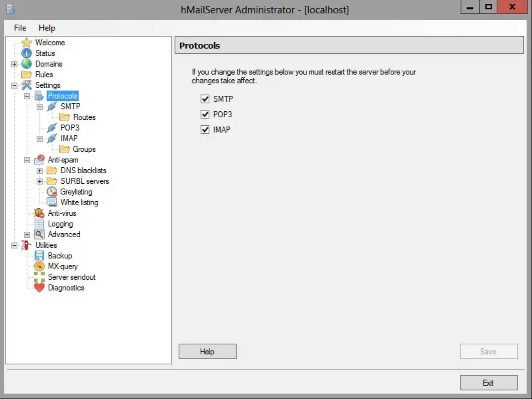The height and width of the screenshot is (399, 532).
Task: Open the File menu
Action: [x=20, y=28]
